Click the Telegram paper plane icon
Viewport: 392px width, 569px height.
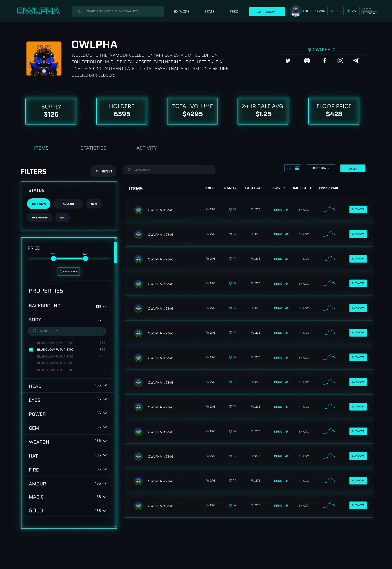[x=355, y=60]
